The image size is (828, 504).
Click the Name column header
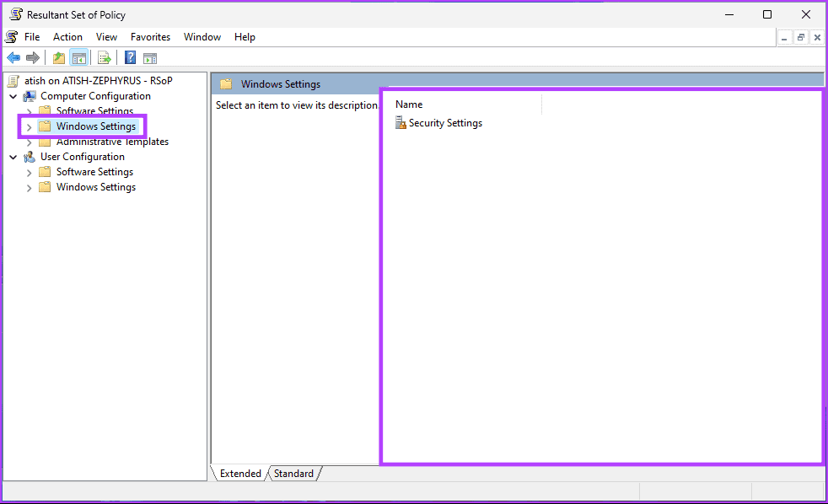point(409,104)
